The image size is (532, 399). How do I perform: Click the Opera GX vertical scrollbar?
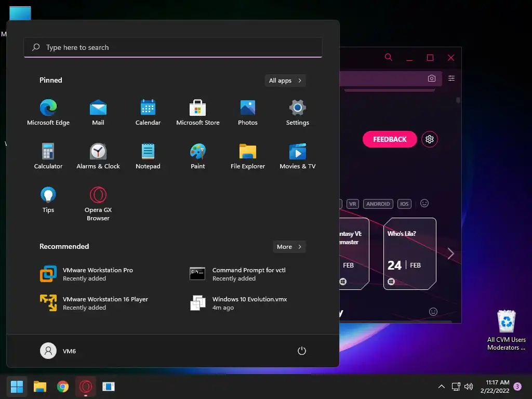tap(458, 100)
